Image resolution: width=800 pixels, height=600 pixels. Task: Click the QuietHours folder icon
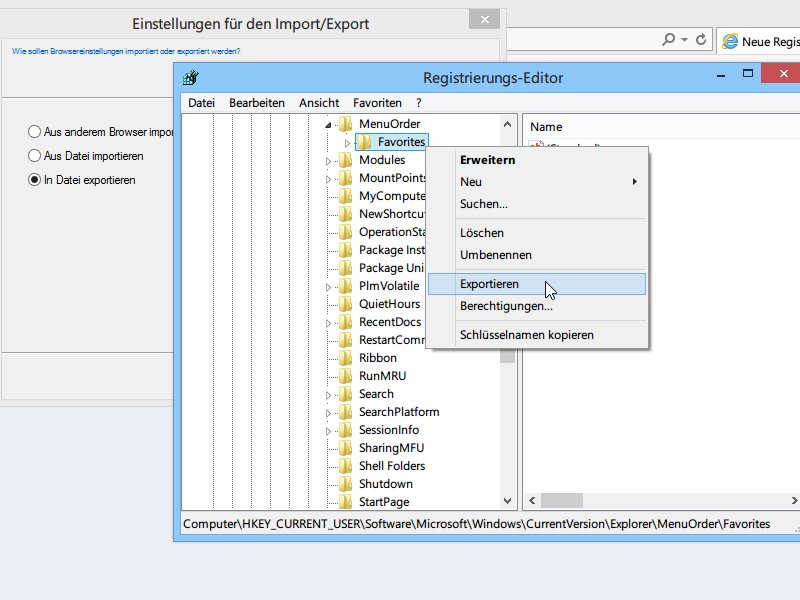[x=346, y=304]
